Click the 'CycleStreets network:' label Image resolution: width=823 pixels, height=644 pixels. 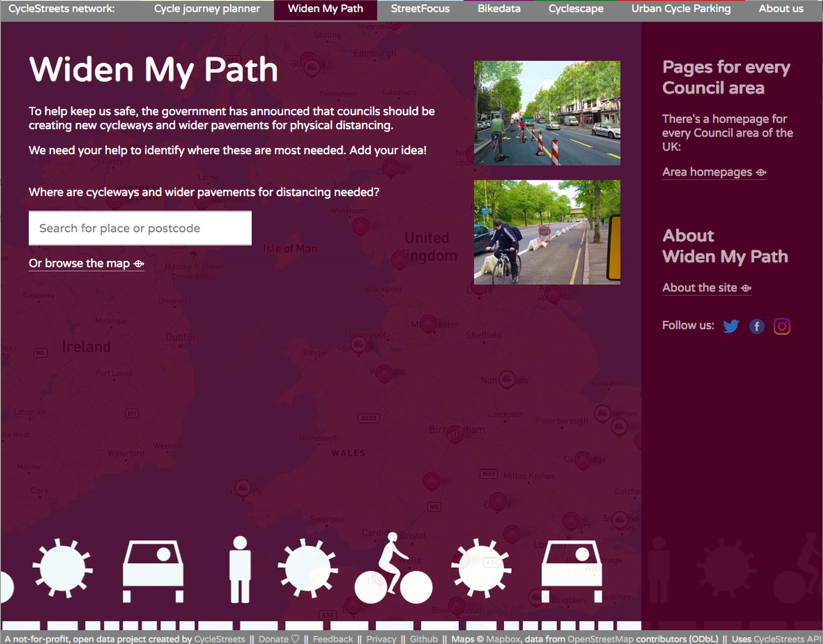pos(62,9)
